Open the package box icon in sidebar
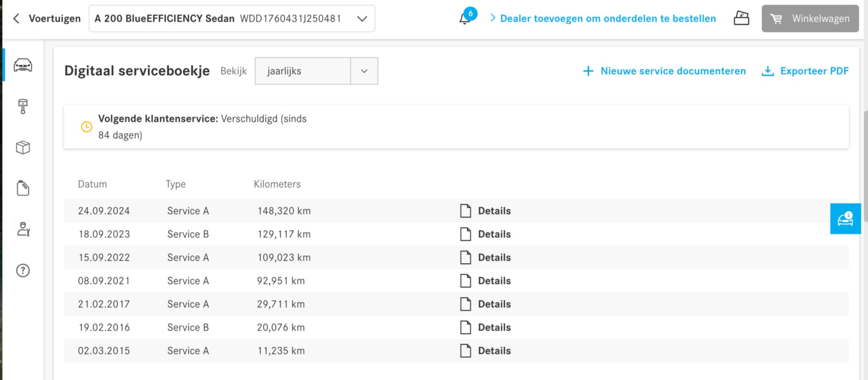 click(x=23, y=147)
